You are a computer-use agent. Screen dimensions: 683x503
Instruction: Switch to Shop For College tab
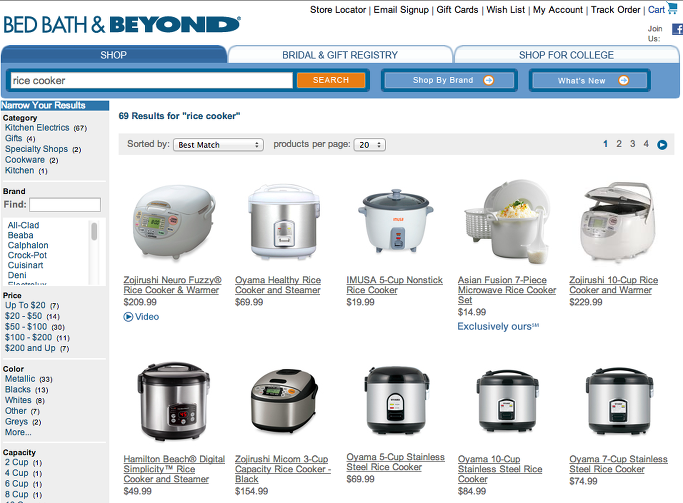click(566, 55)
